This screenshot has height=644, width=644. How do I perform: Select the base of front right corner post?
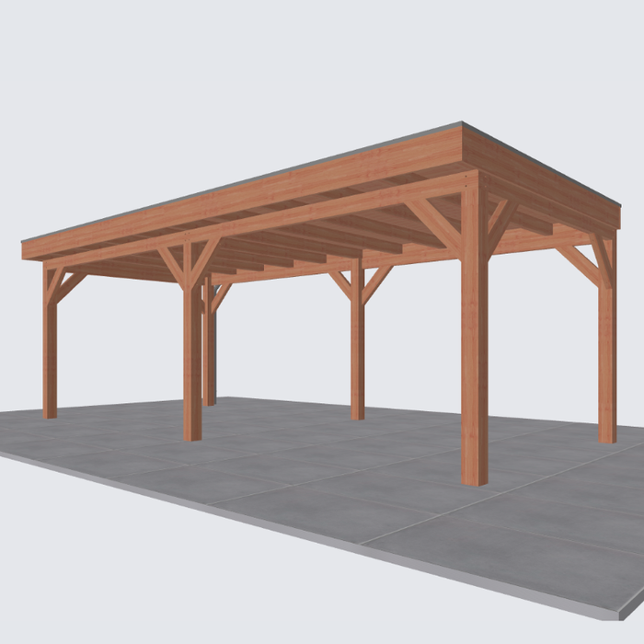pos(474,474)
